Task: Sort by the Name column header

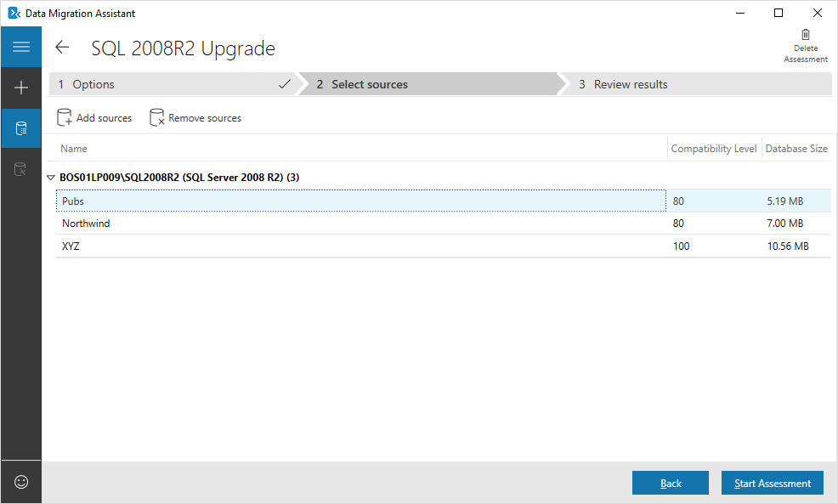Action: coord(74,149)
